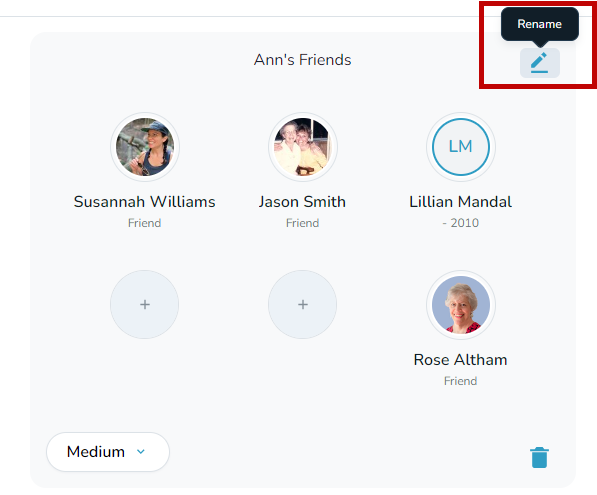
Task: Click the Rename pencil icon
Action: pyautogui.click(x=540, y=63)
